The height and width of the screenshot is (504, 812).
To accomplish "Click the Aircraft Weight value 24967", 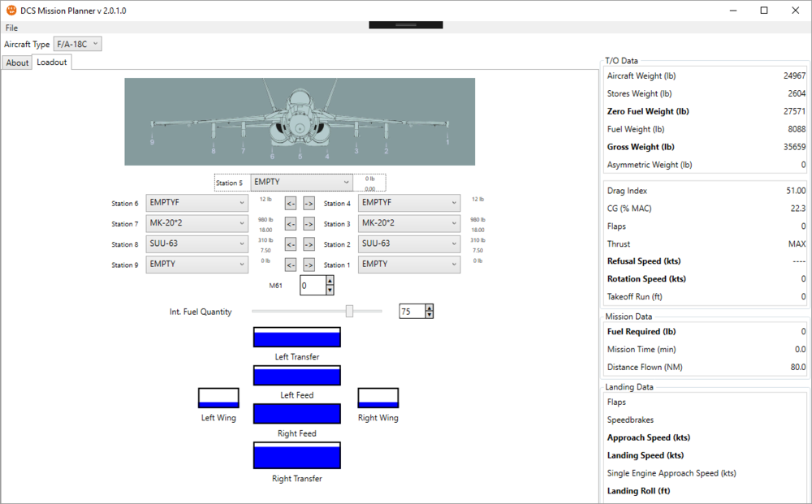I will (x=794, y=75).
